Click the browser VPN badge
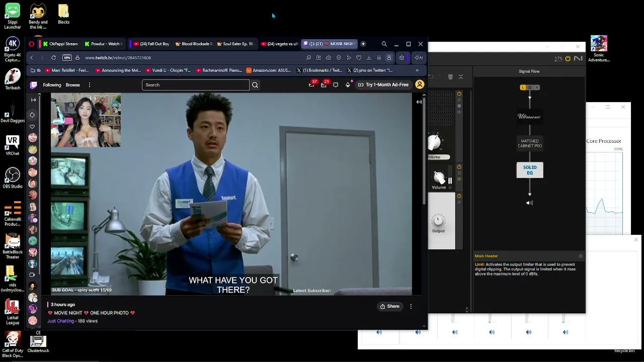644x362 pixels. [66, 58]
